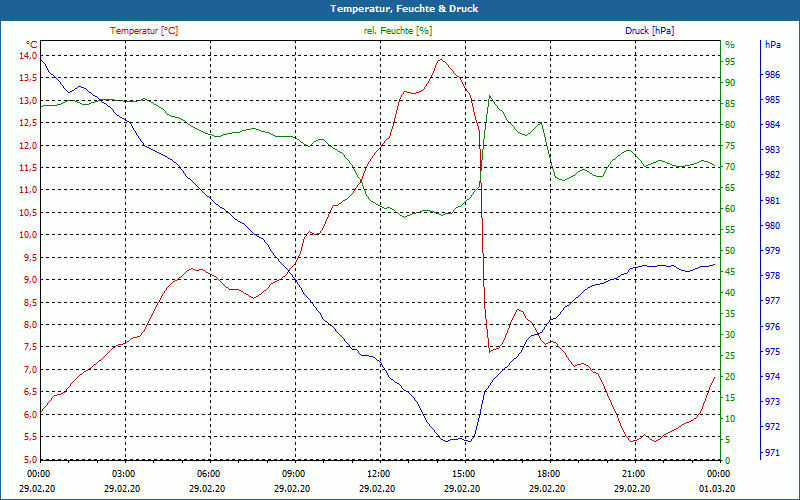The width and height of the screenshot is (800, 500).
Task: Click the "80" humidity axis value
Action: coord(730,125)
